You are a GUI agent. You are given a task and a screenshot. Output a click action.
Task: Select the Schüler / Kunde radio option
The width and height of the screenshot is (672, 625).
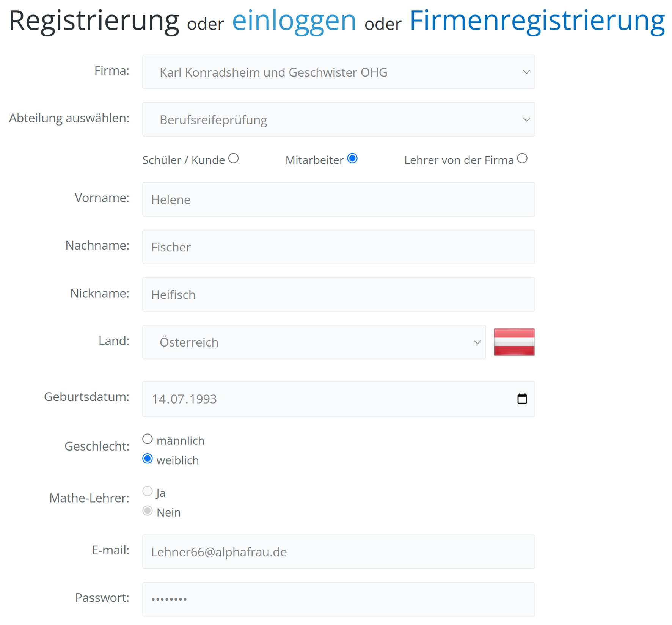point(234,159)
